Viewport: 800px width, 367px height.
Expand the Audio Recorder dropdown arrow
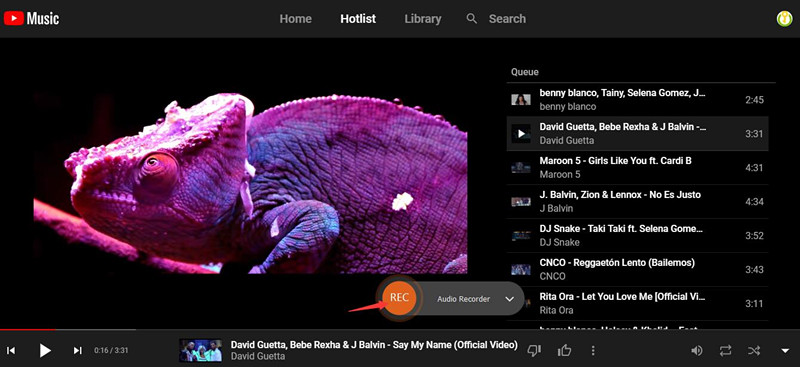coord(509,299)
